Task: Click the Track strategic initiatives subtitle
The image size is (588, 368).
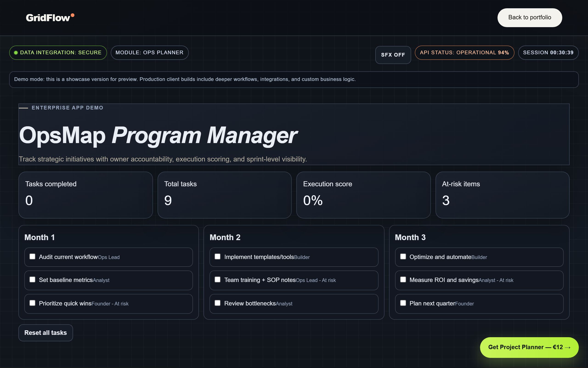Action: coord(163,159)
